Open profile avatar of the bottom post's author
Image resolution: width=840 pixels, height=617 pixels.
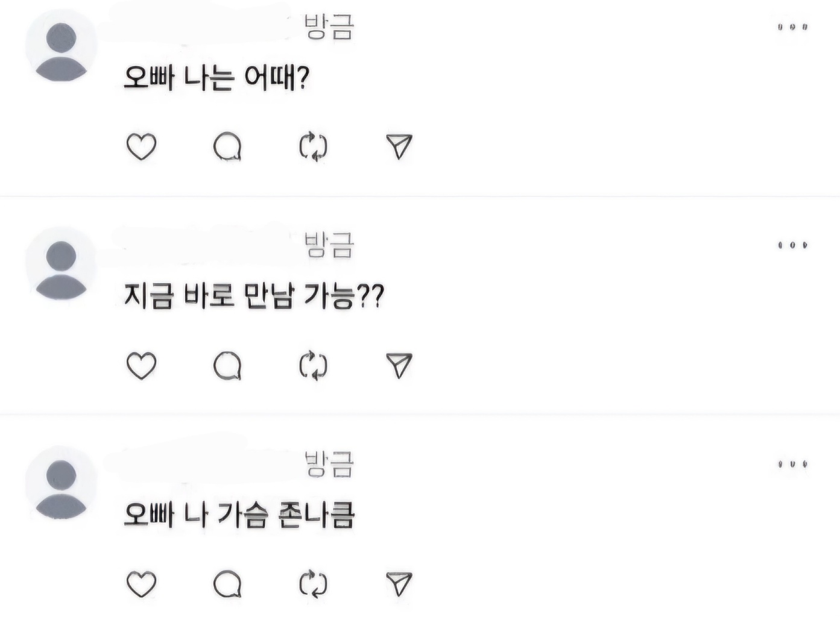[x=61, y=487]
